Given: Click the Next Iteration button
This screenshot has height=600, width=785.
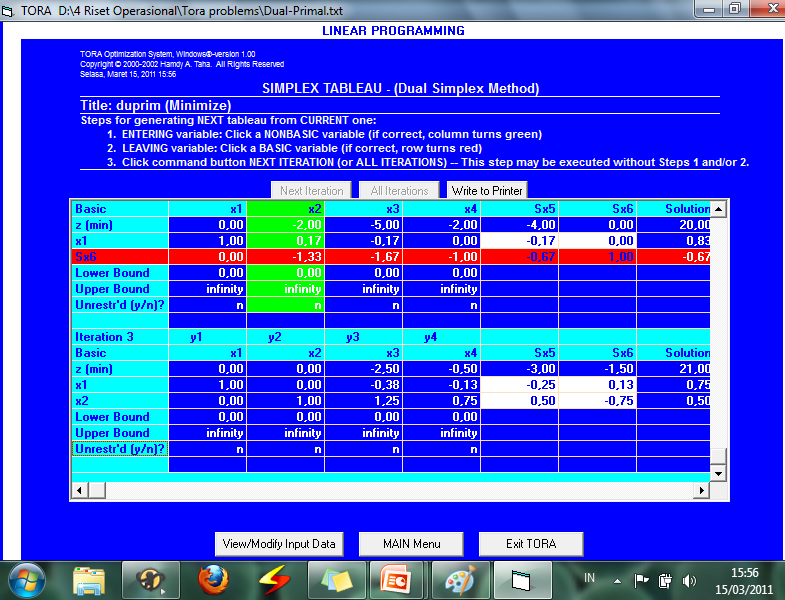Looking at the screenshot, I should click(311, 190).
